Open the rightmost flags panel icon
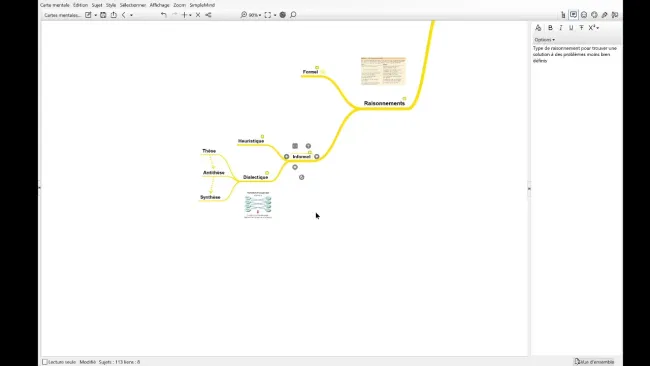 coord(615,15)
